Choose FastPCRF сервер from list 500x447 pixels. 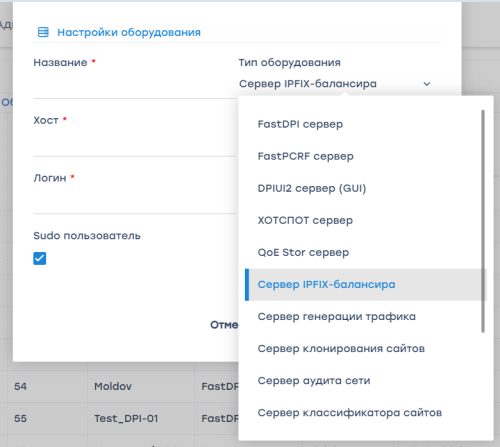[365, 156]
